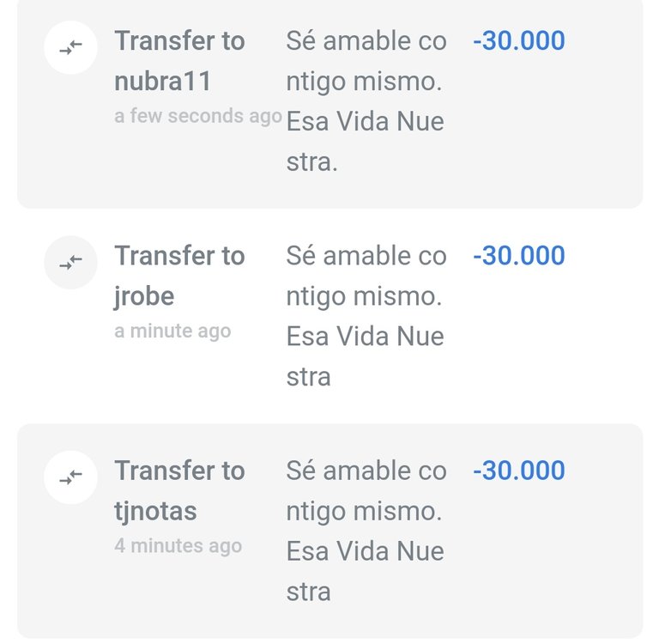The height and width of the screenshot is (644, 659).
Task: Click the memo text of jrobe transfer
Action: pyautogui.click(x=366, y=316)
